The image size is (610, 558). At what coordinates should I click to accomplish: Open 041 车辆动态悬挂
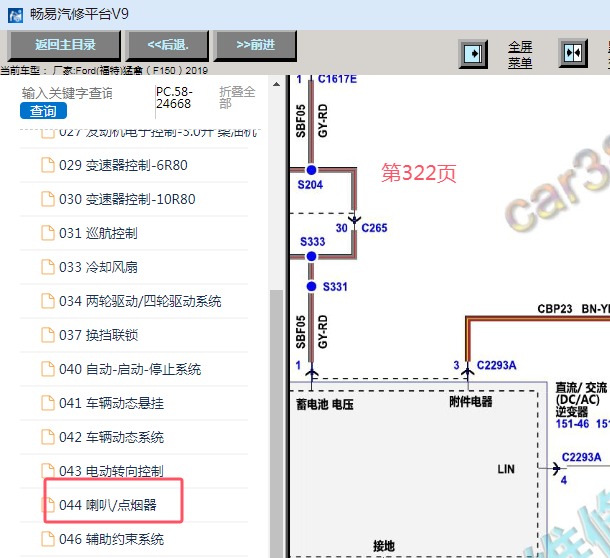[111, 403]
